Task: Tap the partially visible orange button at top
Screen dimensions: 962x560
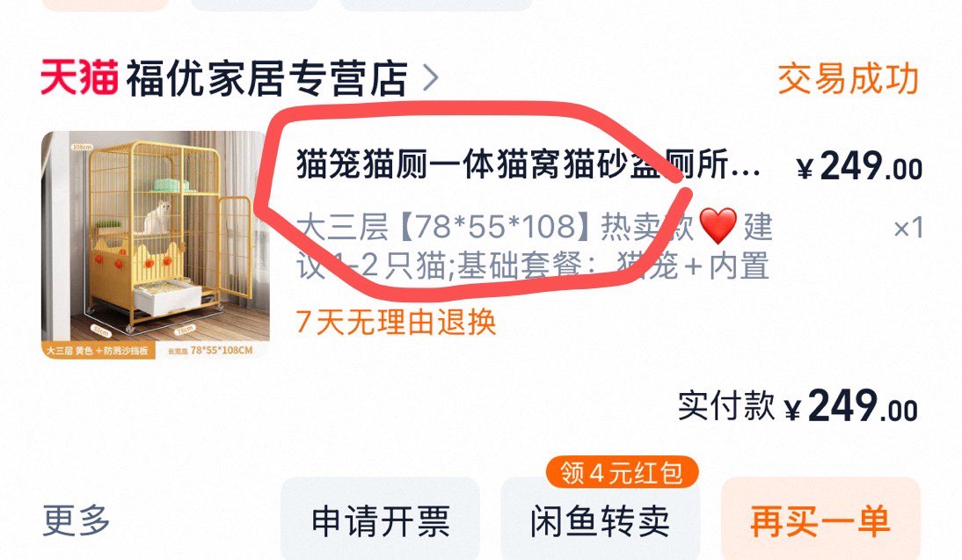Action: point(106,5)
